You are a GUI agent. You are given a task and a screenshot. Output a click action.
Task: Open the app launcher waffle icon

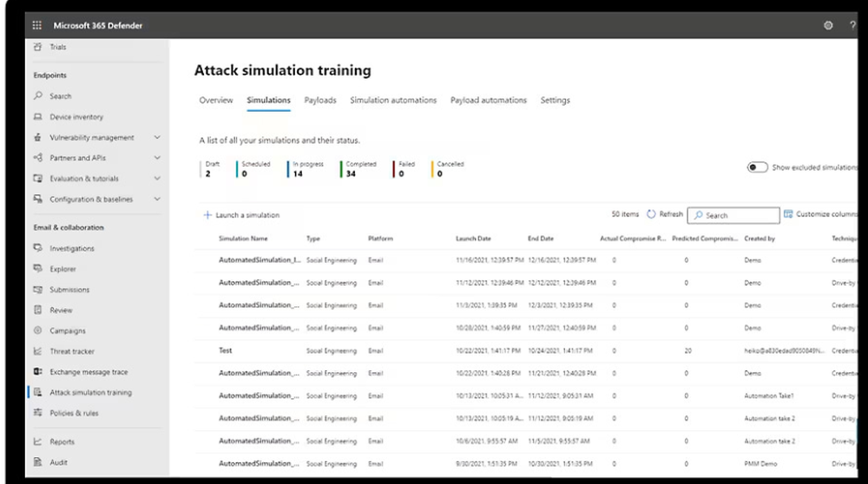[37, 25]
